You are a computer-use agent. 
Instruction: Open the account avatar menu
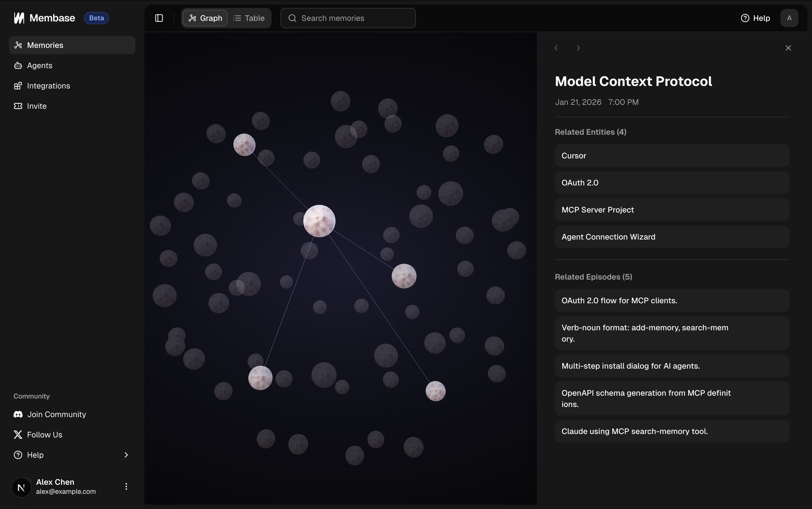pos(789,18)
